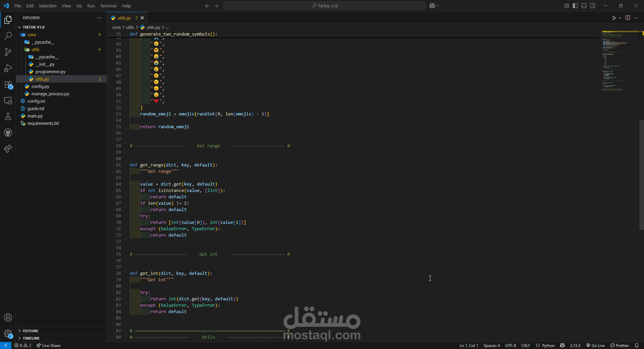This screenshot has width=644, height=349.
Task: Go back with the navigation arrow
Action: tap(207, 6)
